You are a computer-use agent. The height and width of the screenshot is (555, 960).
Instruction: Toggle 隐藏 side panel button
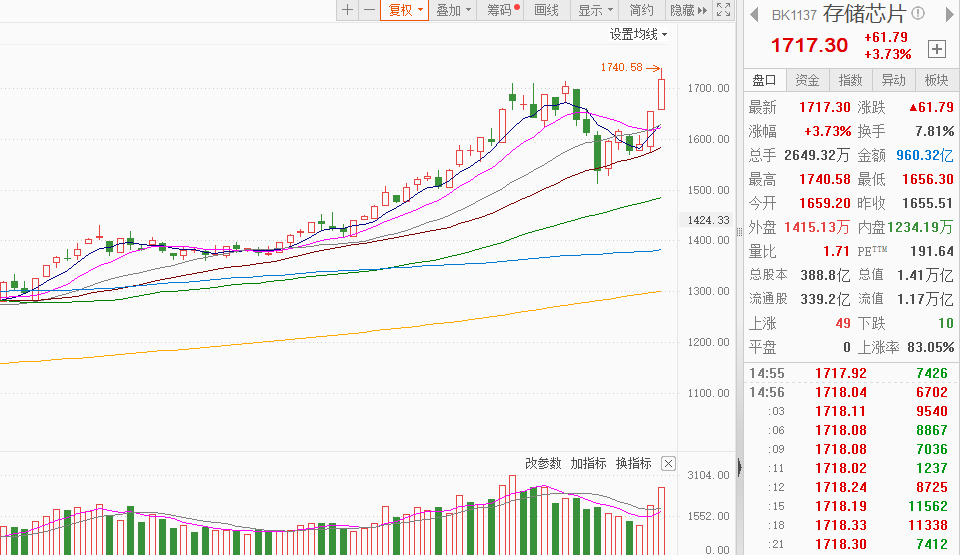click(688, 10)
